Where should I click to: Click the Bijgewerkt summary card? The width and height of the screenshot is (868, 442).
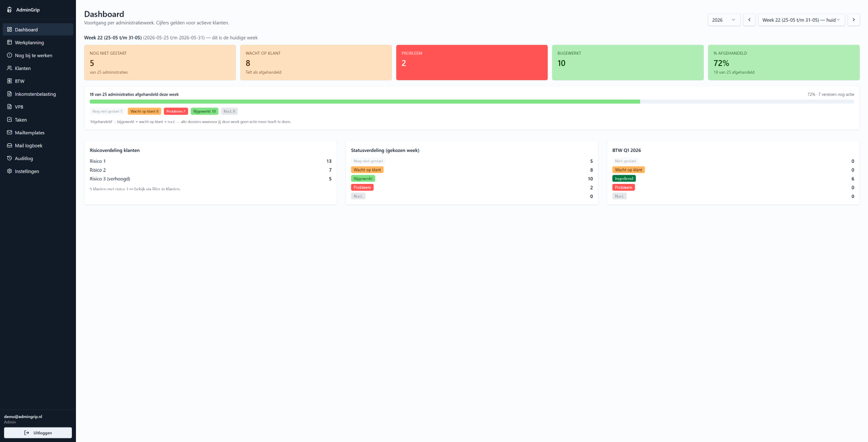[x=628, y=62]
